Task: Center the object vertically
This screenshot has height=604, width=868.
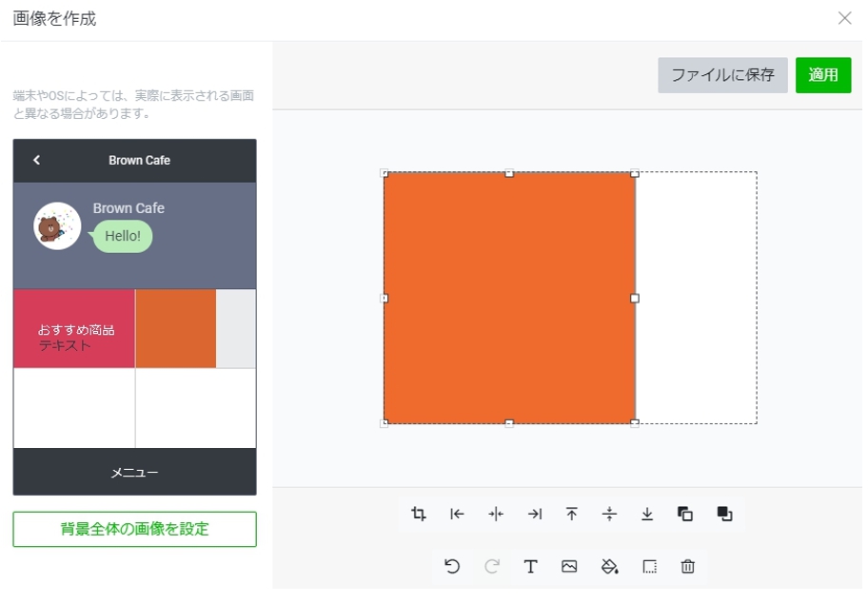Action: [x=610, y=514]
